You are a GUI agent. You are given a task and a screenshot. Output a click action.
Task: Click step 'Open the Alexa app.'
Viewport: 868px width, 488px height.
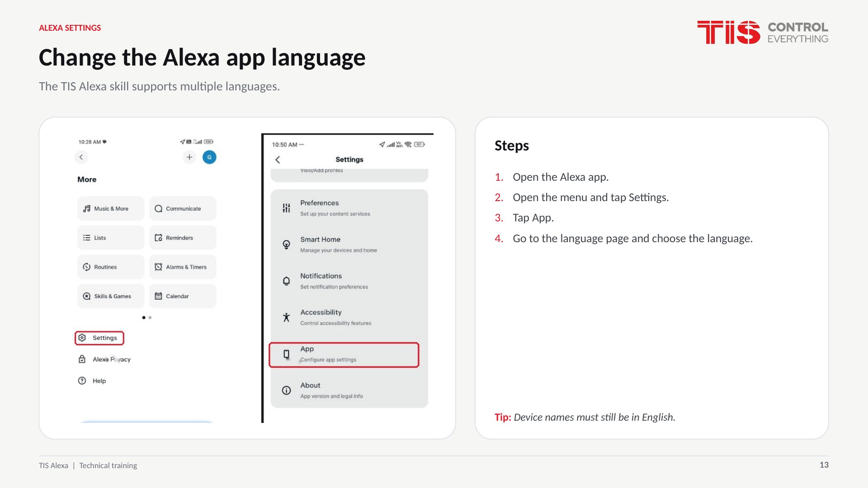(x=561, y=177)
